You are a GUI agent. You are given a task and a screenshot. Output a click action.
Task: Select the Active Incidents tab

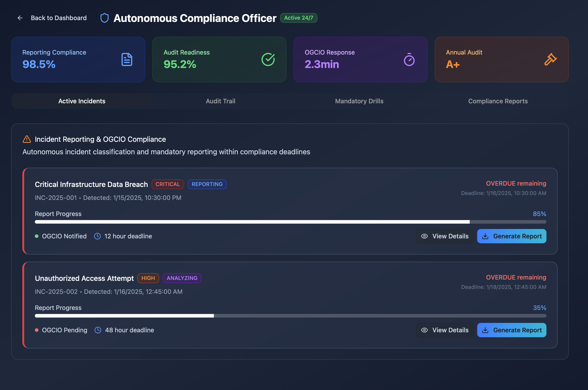point(82,101)
